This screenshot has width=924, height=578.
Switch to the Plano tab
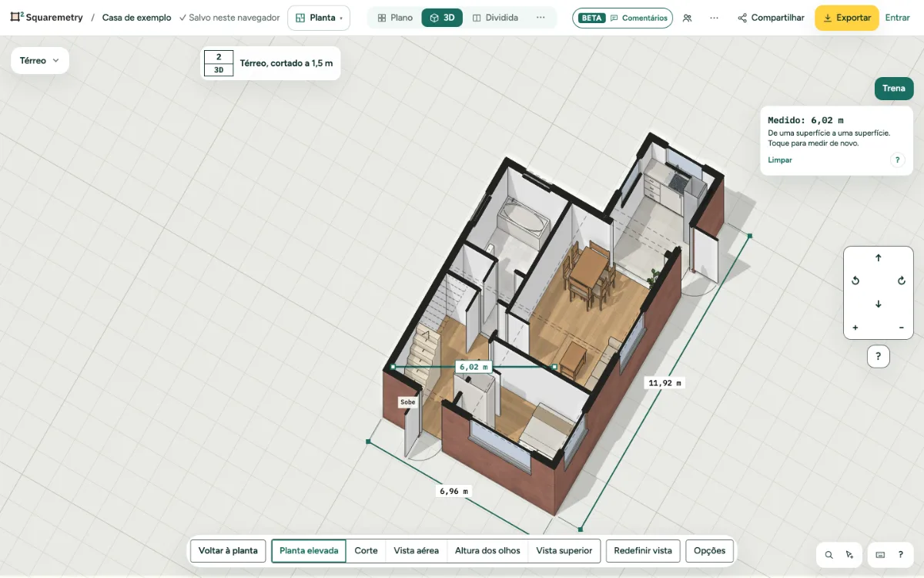coord(395,18)
